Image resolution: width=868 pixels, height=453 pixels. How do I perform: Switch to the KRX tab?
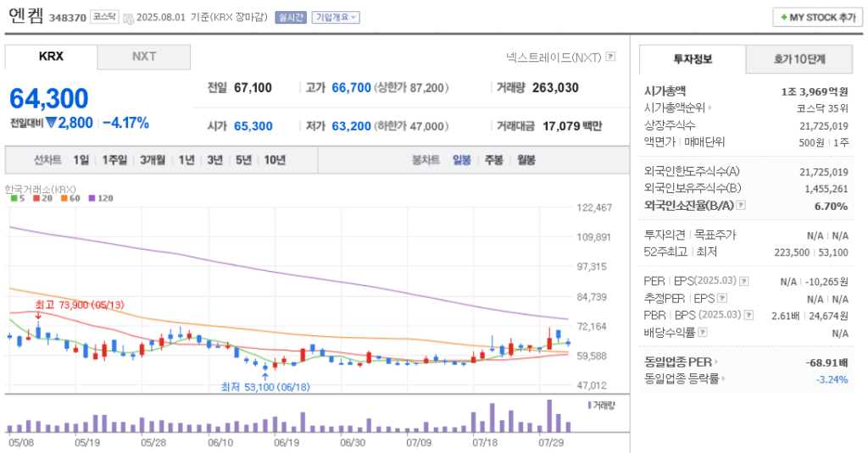(51, 57)
